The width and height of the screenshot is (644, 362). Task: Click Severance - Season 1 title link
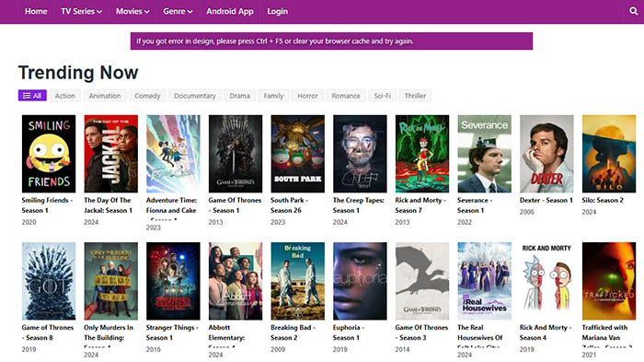pos(475,205)
